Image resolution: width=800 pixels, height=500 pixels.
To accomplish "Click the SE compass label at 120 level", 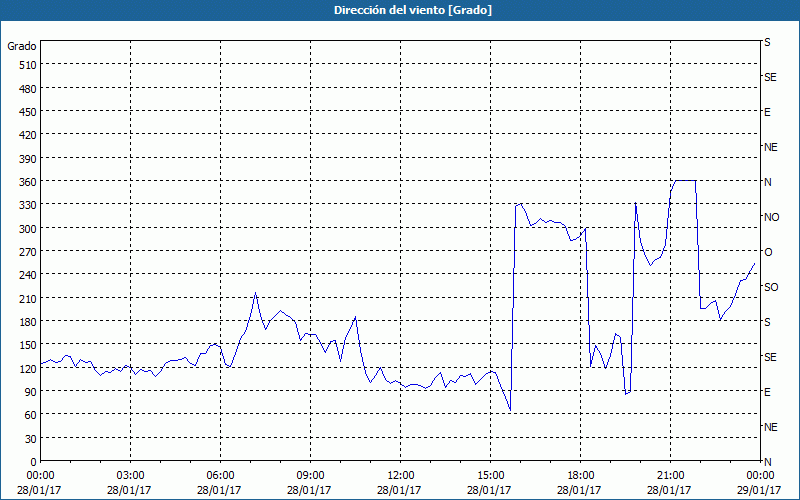I will pyautogui.click(x=770, y=357).
